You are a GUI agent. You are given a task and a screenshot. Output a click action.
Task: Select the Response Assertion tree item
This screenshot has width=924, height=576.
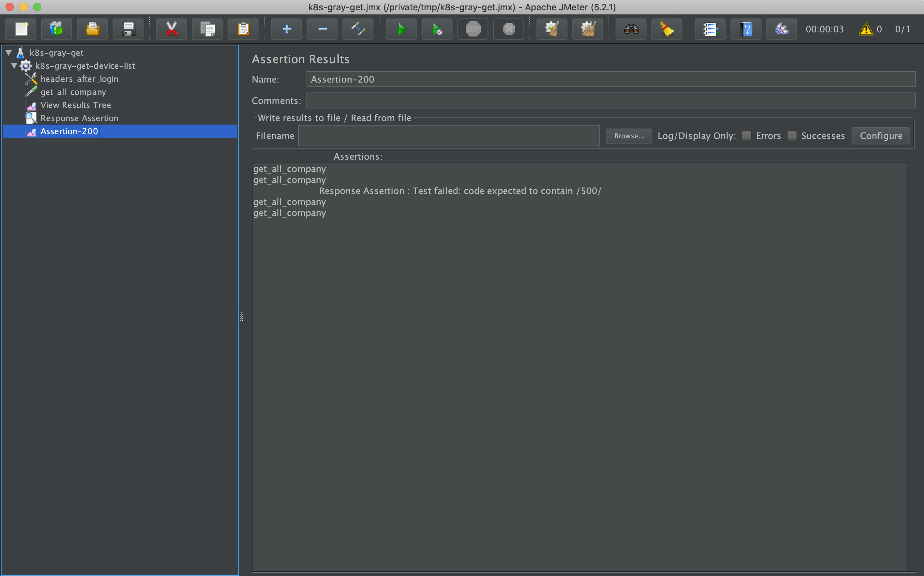point(79,118)
